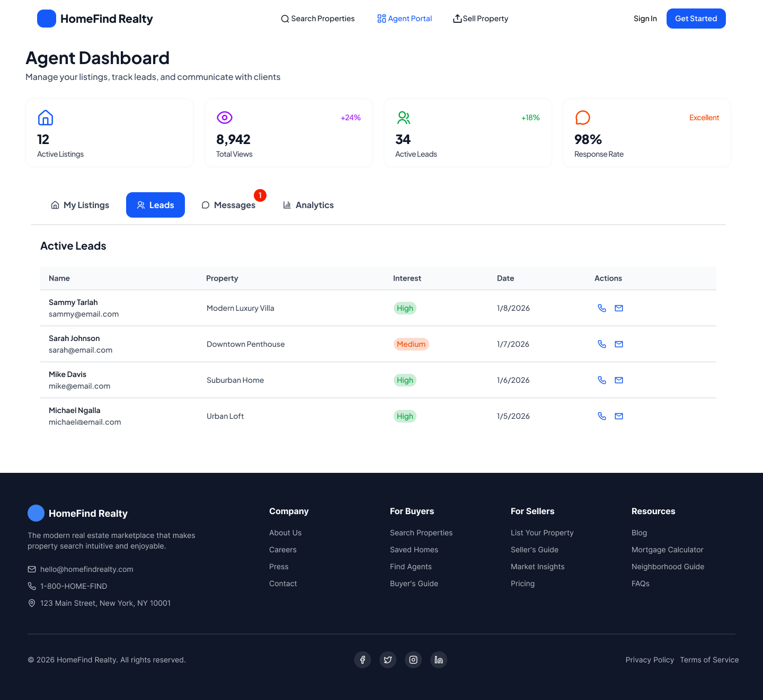Open the Privacy Policy link
The image size is (763, 700).
(650, 660)
